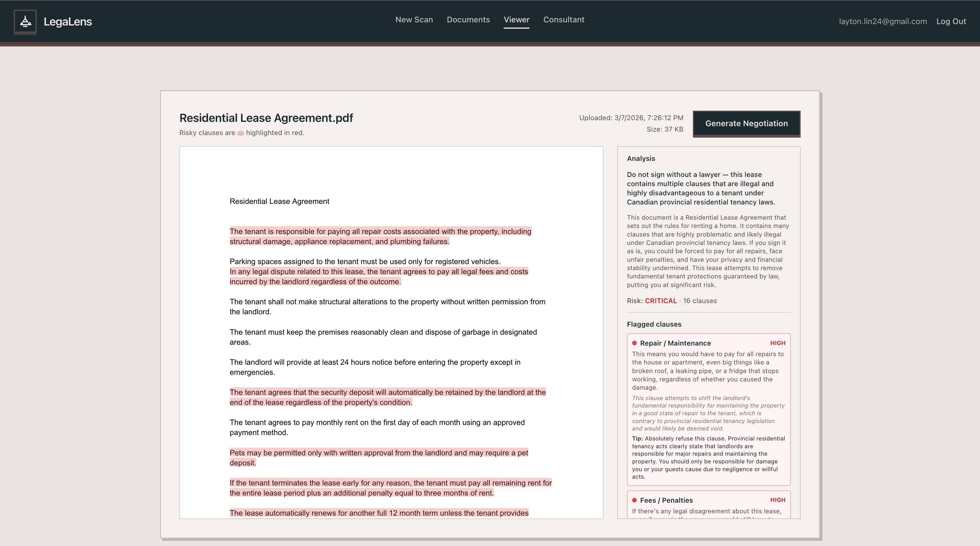The image size is (980, 546).
Task: Go to the Documents tab
Action: pyautogui.click(x=468, y=20)
